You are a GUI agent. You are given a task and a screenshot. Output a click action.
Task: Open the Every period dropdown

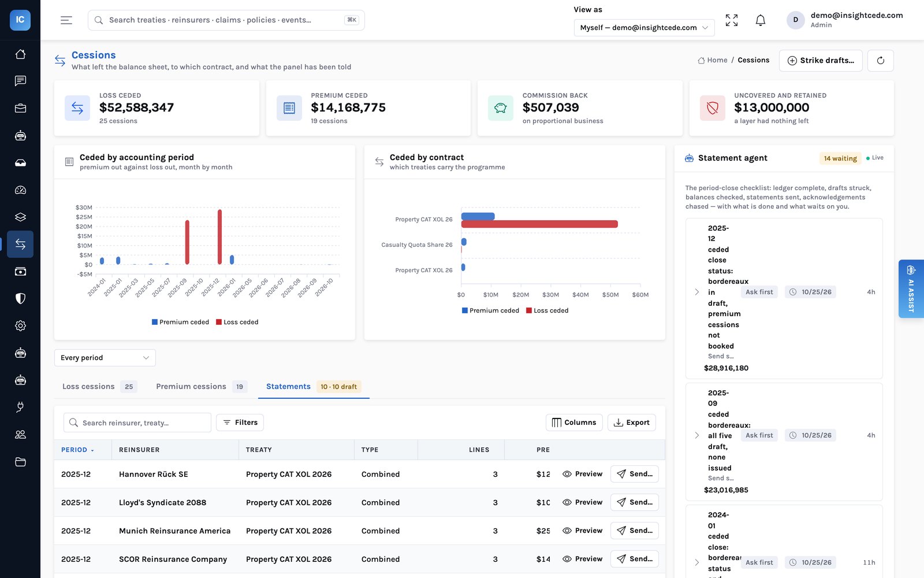(x=105, y=358)
